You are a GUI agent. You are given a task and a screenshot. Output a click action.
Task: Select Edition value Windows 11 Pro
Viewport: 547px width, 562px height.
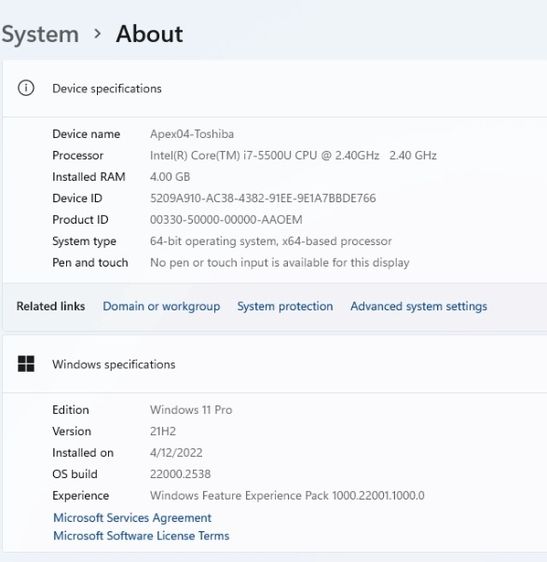tap(191, 410)
